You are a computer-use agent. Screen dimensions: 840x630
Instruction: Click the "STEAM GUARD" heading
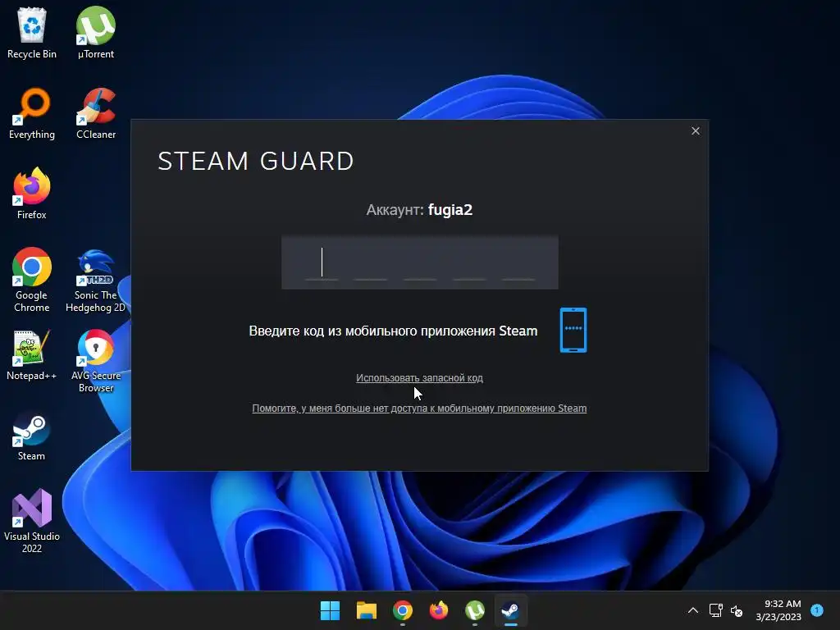pos(256,161)
